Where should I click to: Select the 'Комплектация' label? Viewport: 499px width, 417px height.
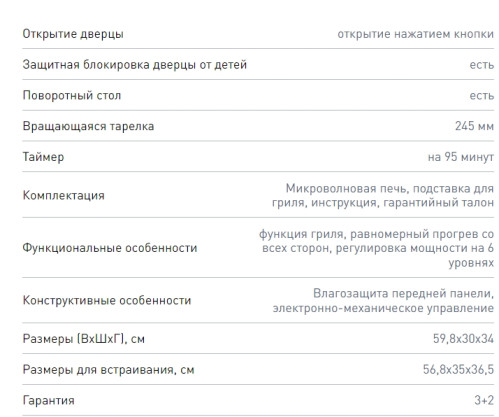63,195
